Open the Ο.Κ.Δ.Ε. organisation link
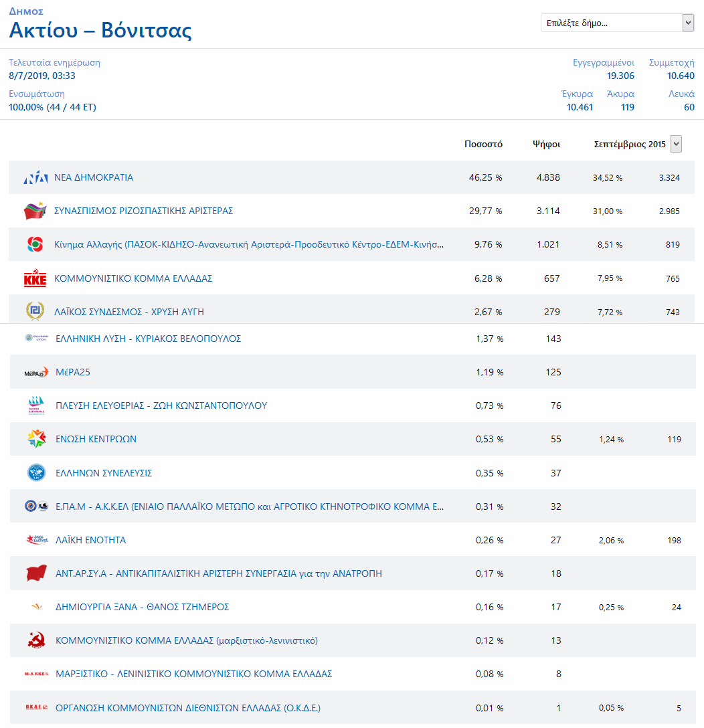 [x=188, y=708]
